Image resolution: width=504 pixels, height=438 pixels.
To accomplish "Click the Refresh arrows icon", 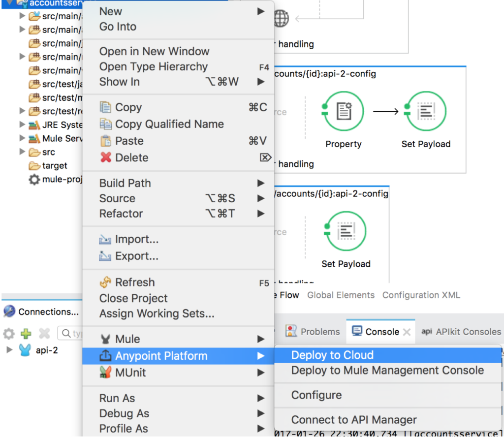I will [105, 282].
